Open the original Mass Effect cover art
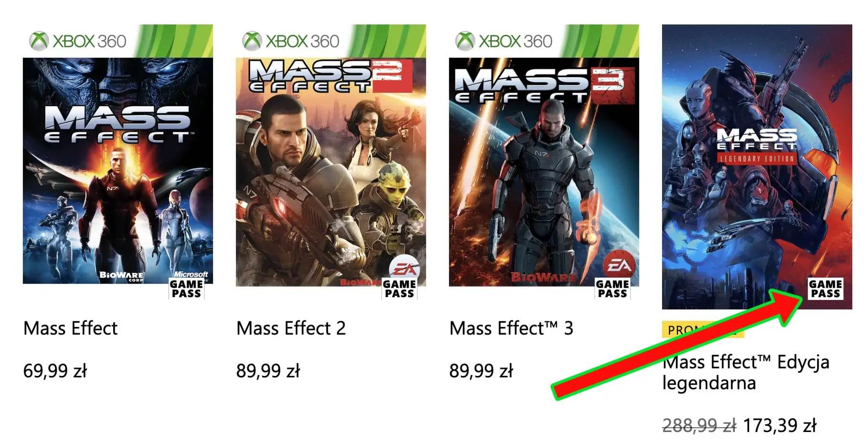The width and height of the screenshot is (868, 446). [x=118, y=168]
